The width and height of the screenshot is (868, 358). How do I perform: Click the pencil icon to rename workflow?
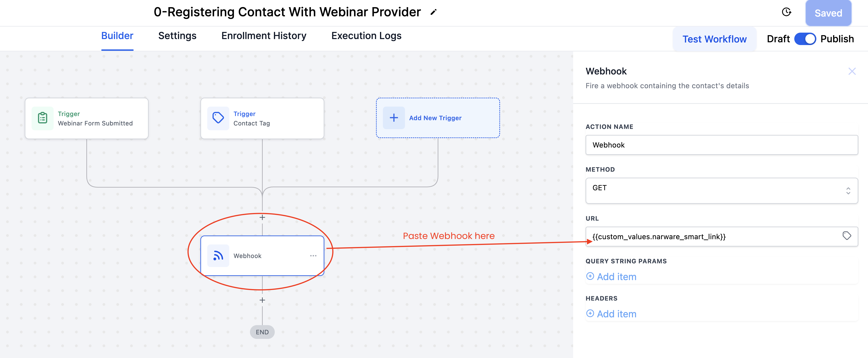tap(433, 12)
